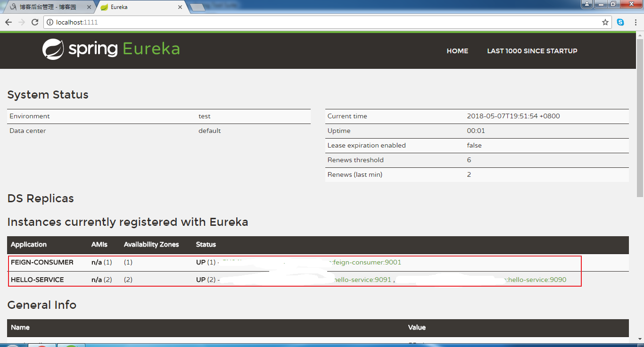The width and height of the screenshot is (644, 347).
Task: Click the browser back arrow
Action: click(8, 22)
